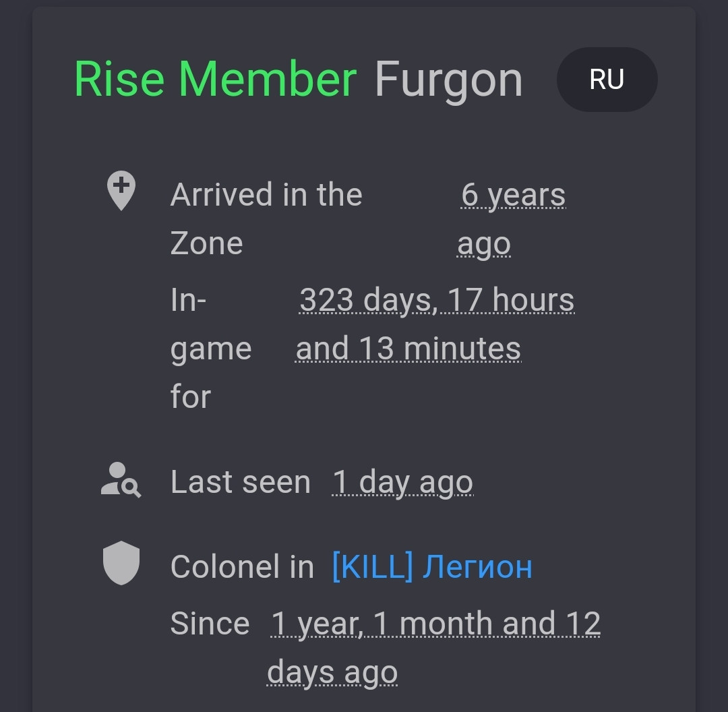Click the 'Last seen' label
The height and width of the screenshot is (712, 728).
click(241, 482)
